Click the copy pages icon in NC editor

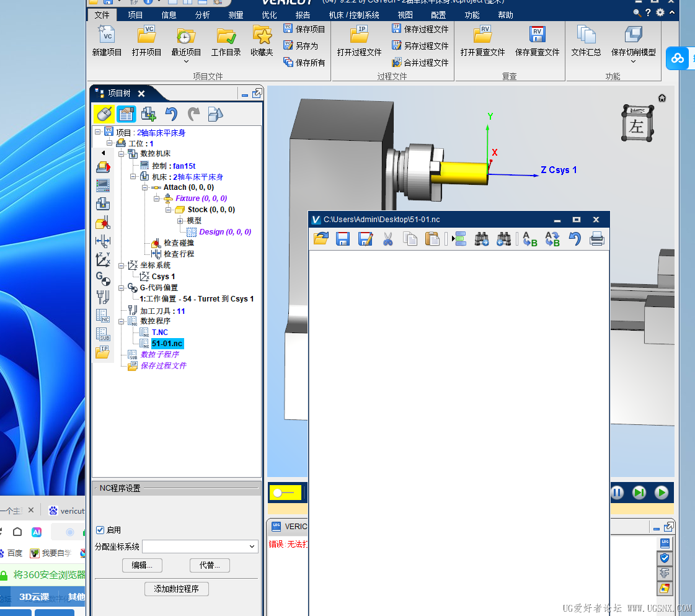(x=410, y=239)
